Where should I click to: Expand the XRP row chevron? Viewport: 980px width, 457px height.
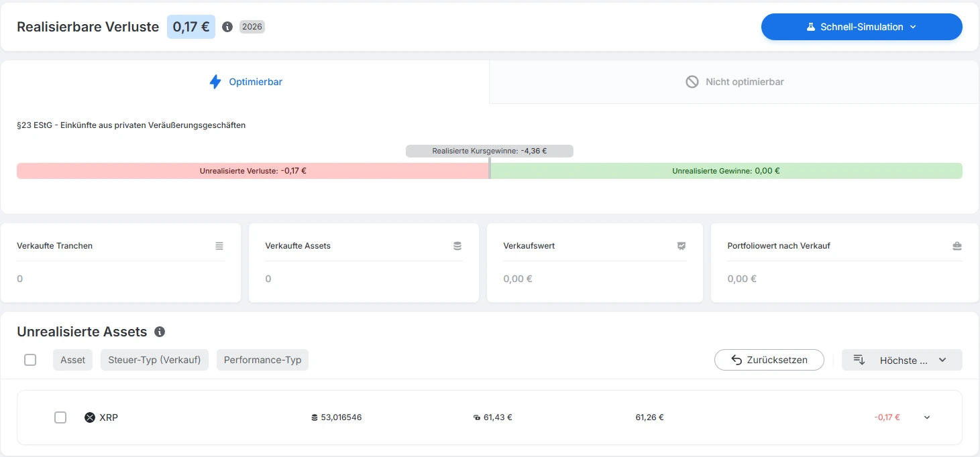pos(927,417)
